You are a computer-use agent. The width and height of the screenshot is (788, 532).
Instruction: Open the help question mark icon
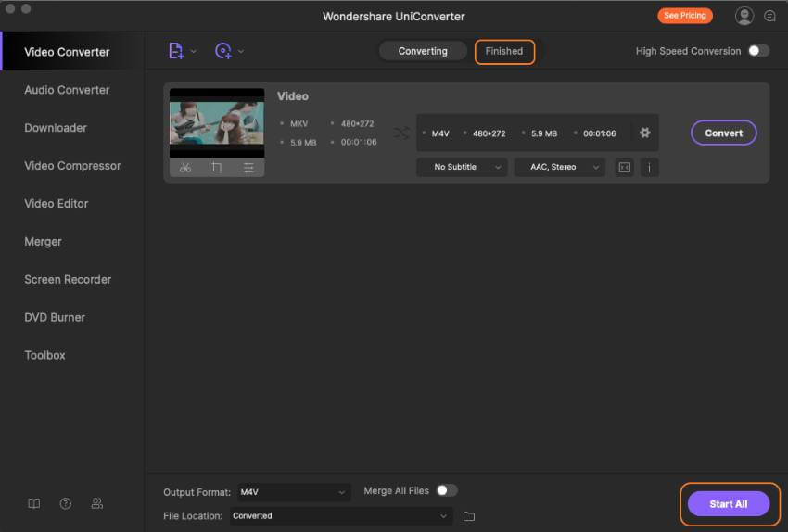(65, 503)
